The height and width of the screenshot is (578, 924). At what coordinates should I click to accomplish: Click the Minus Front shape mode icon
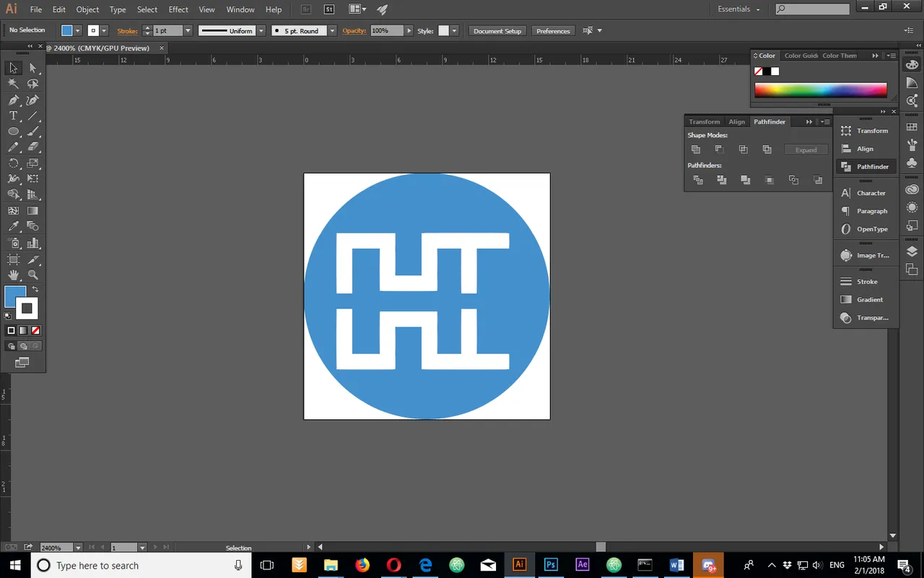[x=720, y=150]
